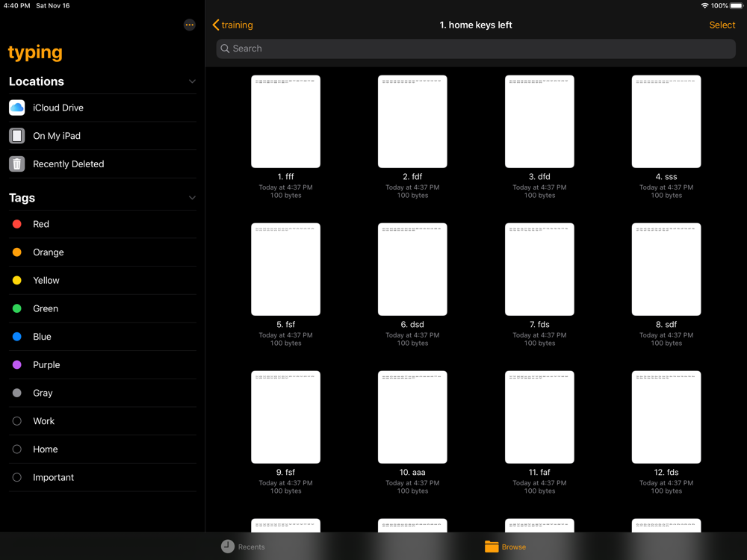Open the 10. aaa file thumbnail
The image size is (747, 560).
412,417
